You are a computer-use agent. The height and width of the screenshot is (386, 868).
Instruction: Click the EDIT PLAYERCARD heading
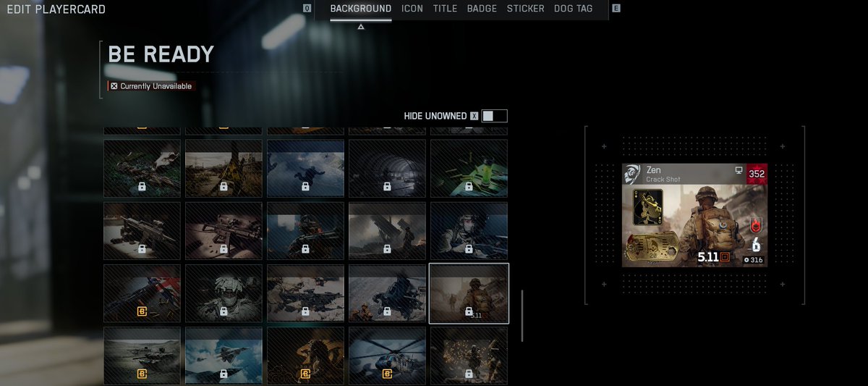coord(56,9)
